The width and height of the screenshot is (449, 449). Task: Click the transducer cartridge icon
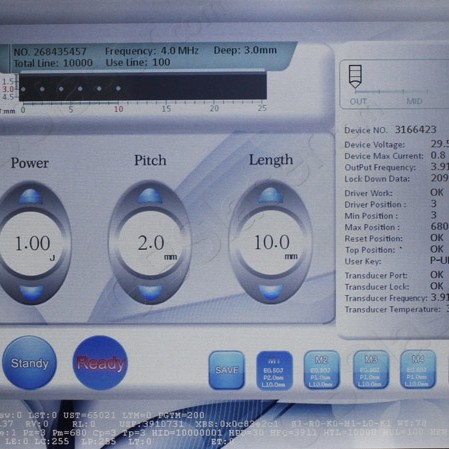[x=355, y=76]
